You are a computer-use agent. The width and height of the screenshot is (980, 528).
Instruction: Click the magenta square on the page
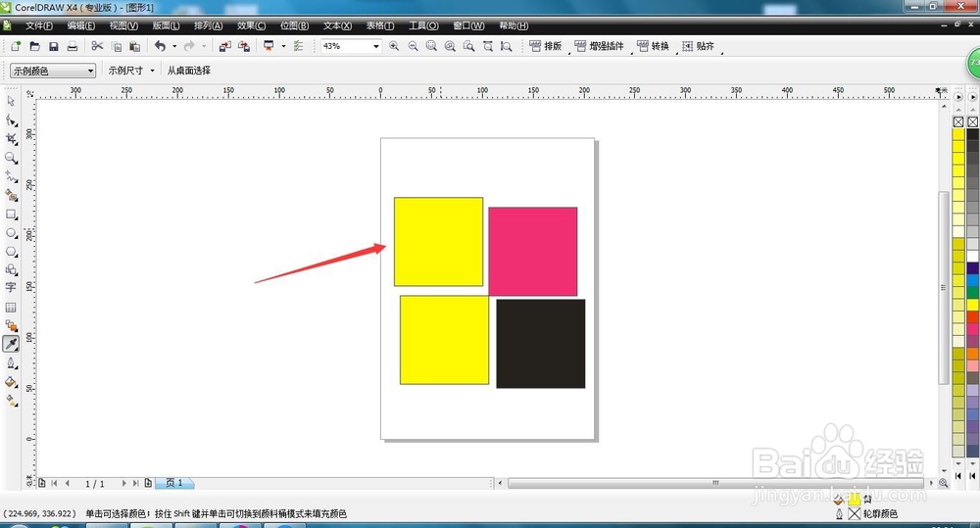point(533,251)
